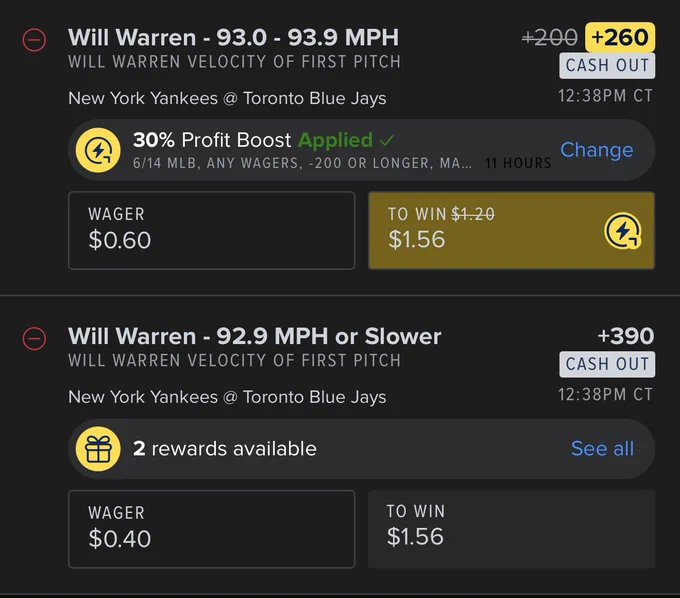The image size is (680, 598).
Task: Change the applied profit boost
Action: point(597,150)
